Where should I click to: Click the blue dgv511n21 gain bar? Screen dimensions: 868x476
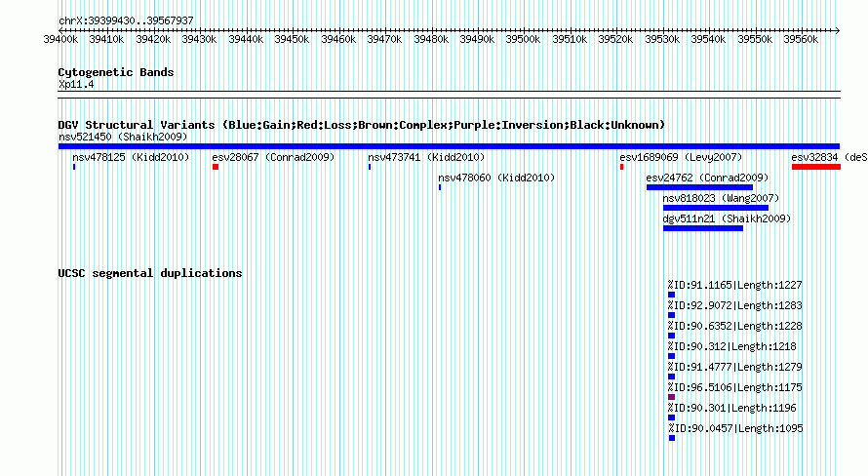click(x=703, y=228)
